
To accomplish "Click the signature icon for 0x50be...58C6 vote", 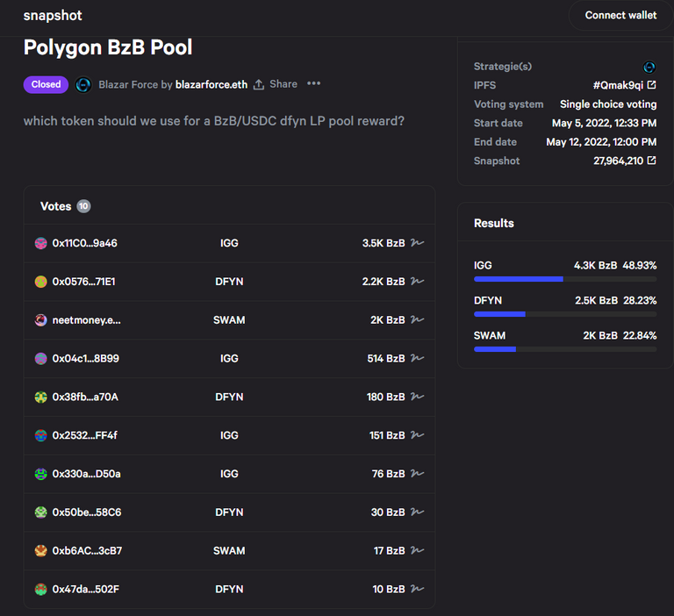I will [417, 512].
